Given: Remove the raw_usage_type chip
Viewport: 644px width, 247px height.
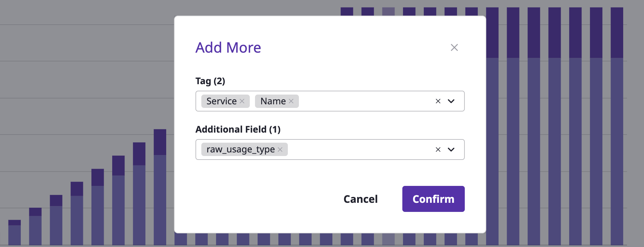Looking at the screenshot, I should pyautogui.click(x=280, y=149).
